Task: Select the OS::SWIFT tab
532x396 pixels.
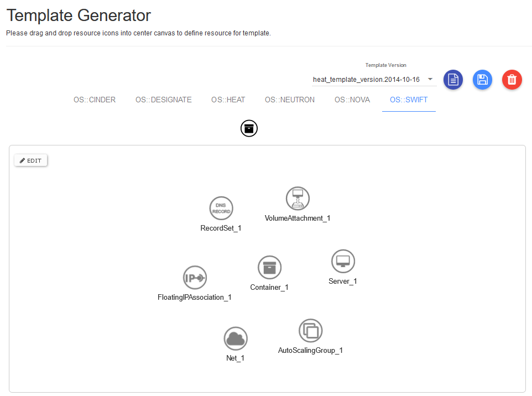Action: (409, 100)
